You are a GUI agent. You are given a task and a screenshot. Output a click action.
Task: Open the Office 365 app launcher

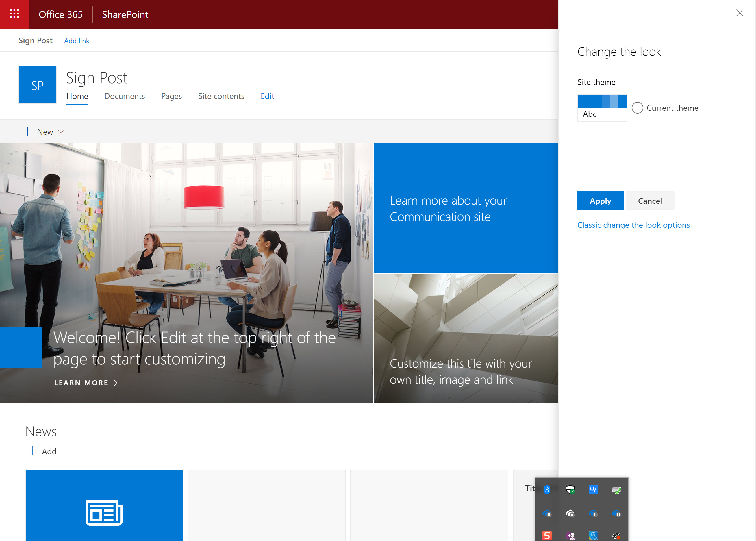point(14,14)
